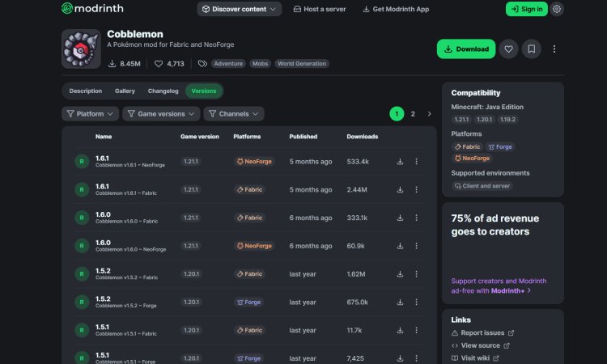Download 1.6.0 Fabric version via row icon
607x364 pixels.
pyautogui.click(x=400, y=218)
